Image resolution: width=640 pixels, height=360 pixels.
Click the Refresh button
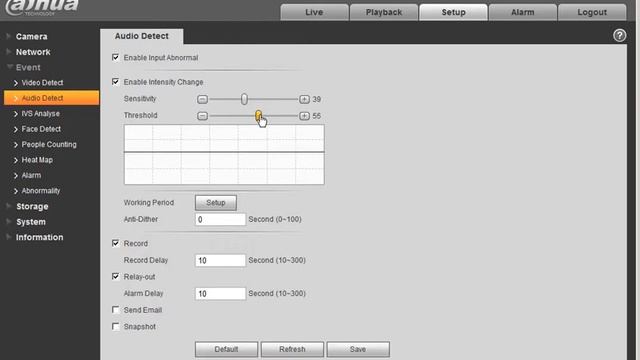pyautogui.click(x=292, y=349)
